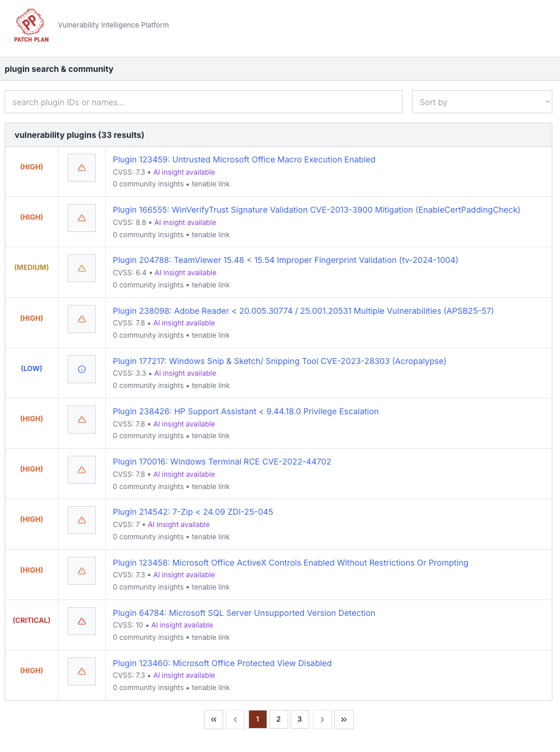The width and height of the screenshot is (560, 752).
Task: View AI insight available for Protected View plugin
Action: (x=184, y=675)
